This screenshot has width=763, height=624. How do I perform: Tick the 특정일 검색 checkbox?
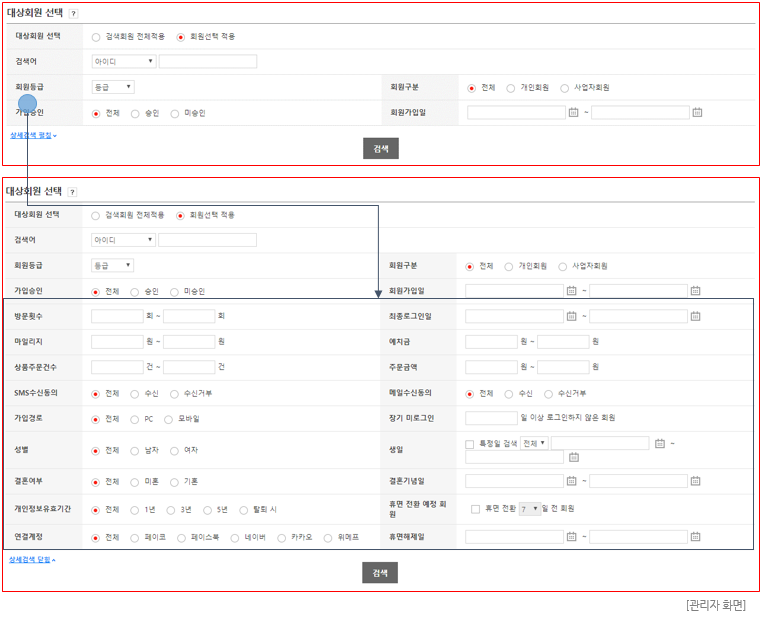pyautogui.click(x=470, y=444)
